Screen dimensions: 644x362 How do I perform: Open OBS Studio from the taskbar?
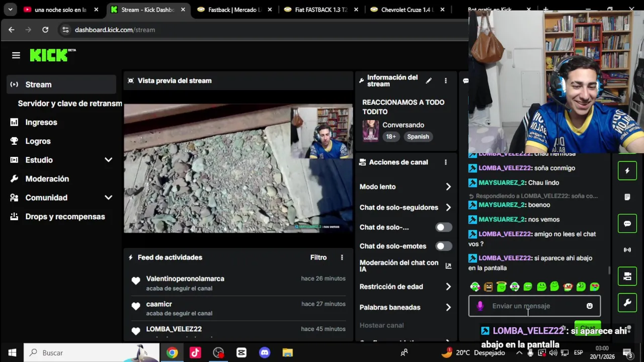(218, 352)
